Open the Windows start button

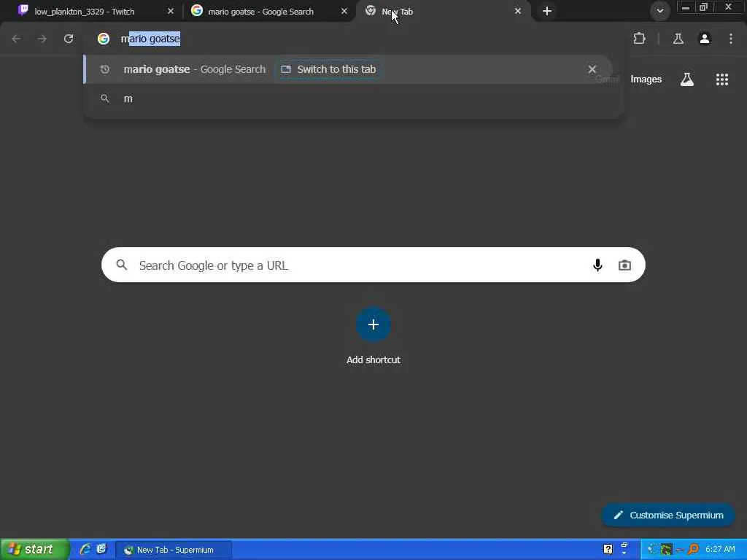35,549
